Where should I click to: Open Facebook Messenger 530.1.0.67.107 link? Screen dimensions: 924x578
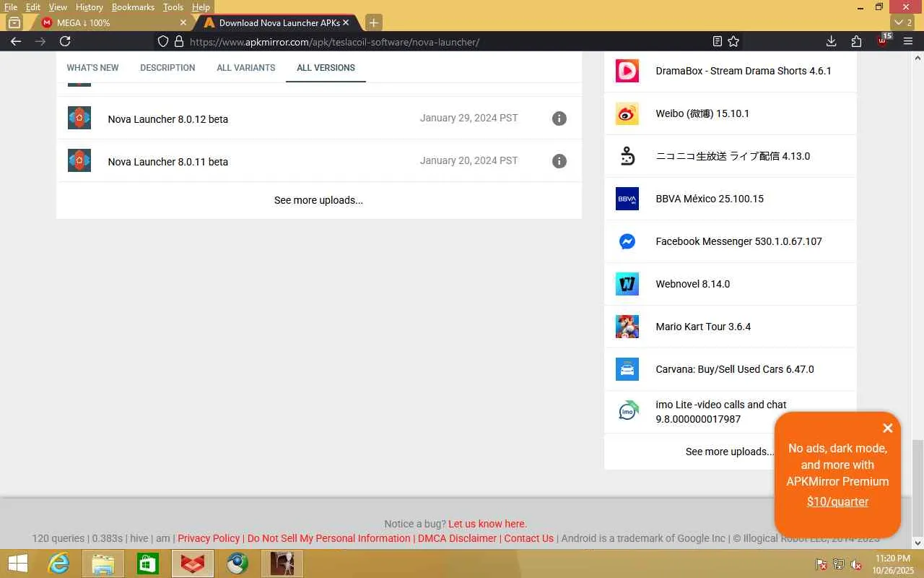coord(738,241)
